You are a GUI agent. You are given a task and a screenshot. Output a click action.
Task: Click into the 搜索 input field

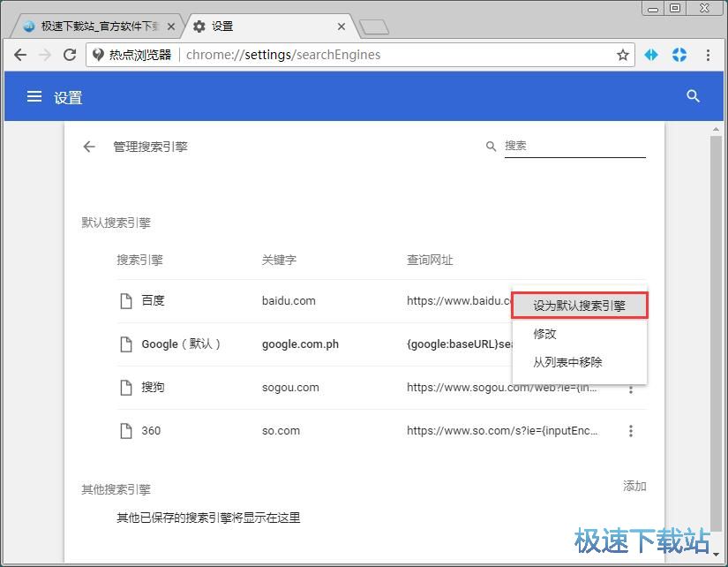pyautogui.click(x=574, y=146)
